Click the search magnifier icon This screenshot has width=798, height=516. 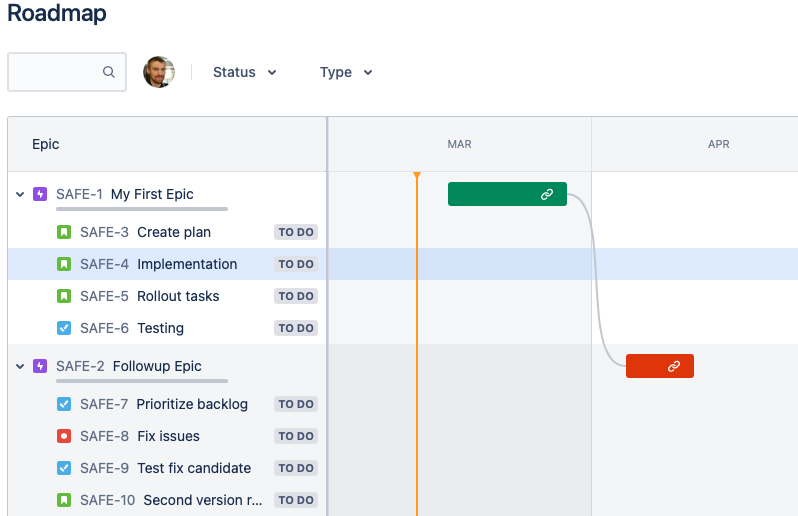(108, 72)
